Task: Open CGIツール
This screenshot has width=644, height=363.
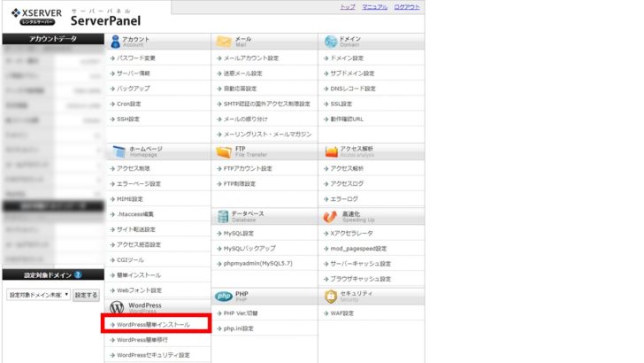Action: click(130, 259)
